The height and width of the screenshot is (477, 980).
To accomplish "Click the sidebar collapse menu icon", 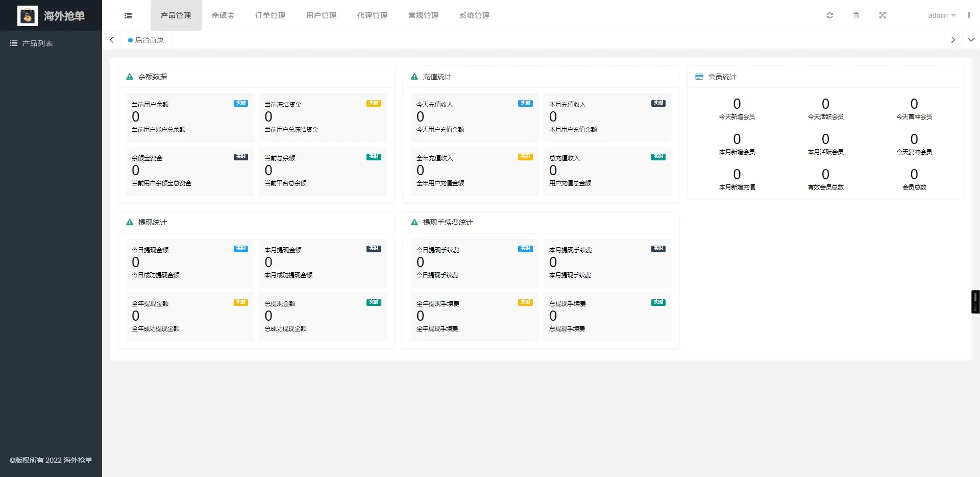I will 128,16.
